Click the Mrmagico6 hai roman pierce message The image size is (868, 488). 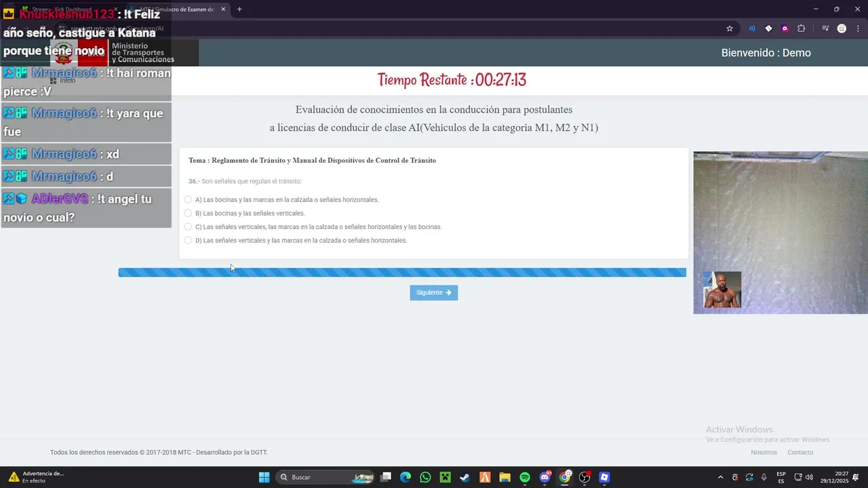pyautogui.click(x=86, y=83)
